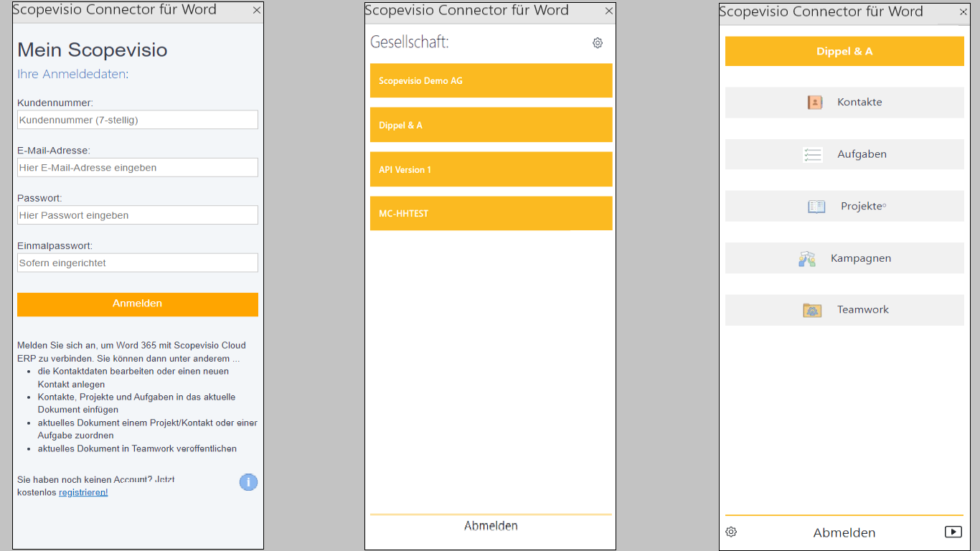This screenshot has width=980, height=551.
Task: Click the orange Anmelden button
Action: [138, 304]
